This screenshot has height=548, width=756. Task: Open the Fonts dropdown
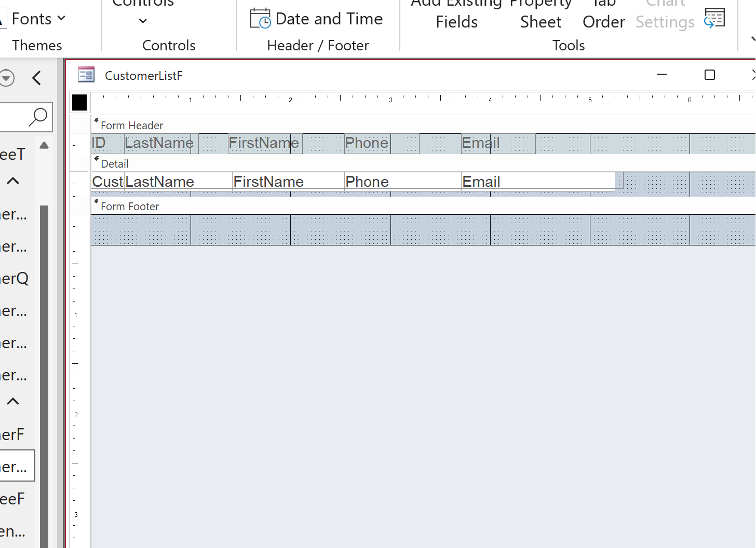click(x=38, y=19)
